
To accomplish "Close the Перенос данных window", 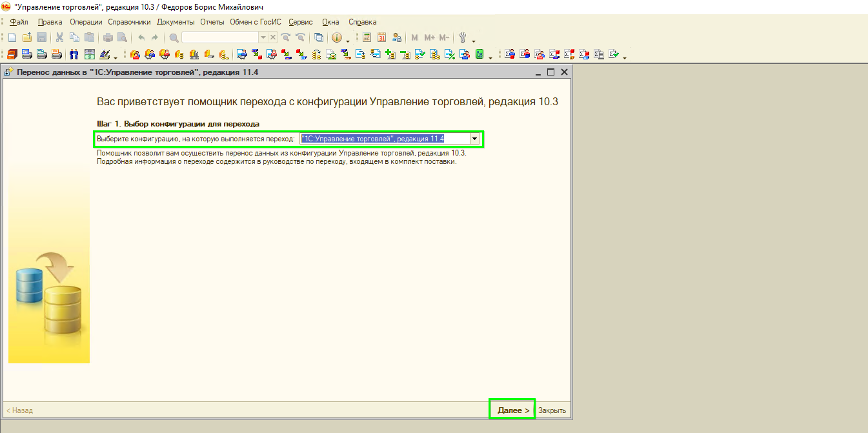I will click(x=564, y=72).
